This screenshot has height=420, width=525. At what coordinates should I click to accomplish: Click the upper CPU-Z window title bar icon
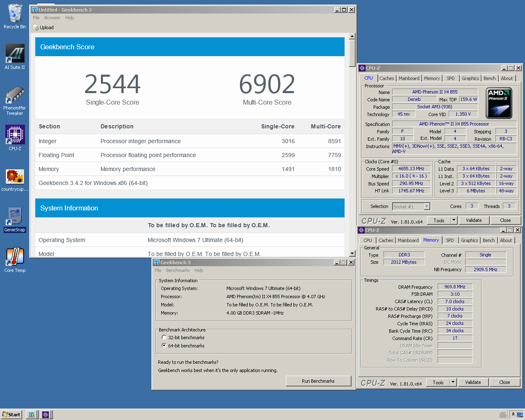(x=362, y=68)
